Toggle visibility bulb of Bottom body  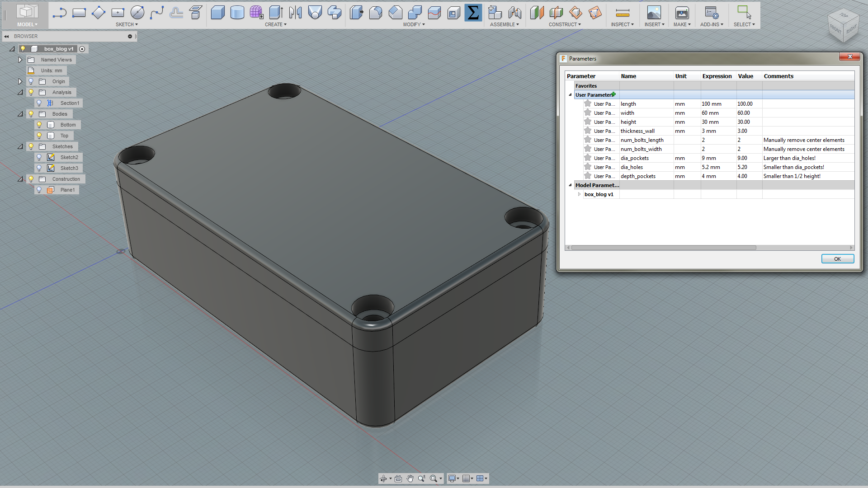pyautogui.click(x=39, y=125)
